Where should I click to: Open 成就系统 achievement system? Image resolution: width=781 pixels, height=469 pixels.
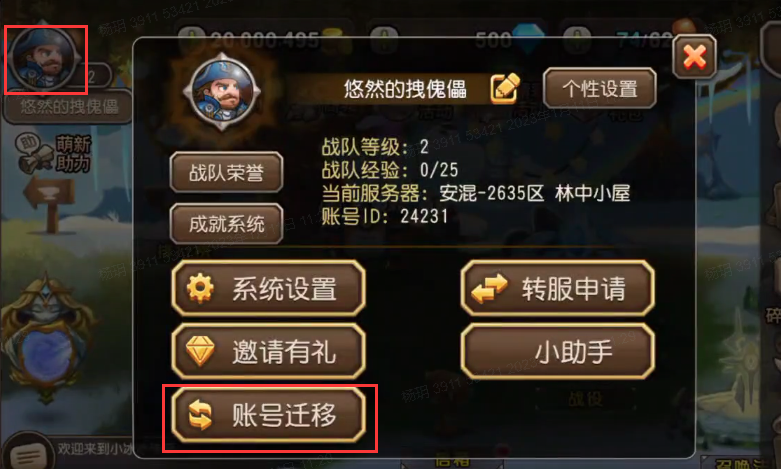226,224
